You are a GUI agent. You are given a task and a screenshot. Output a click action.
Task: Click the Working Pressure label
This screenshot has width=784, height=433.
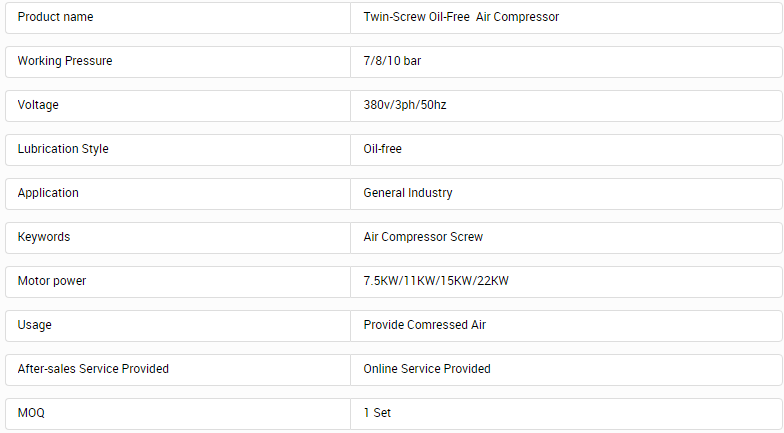[x=65, y=61]
